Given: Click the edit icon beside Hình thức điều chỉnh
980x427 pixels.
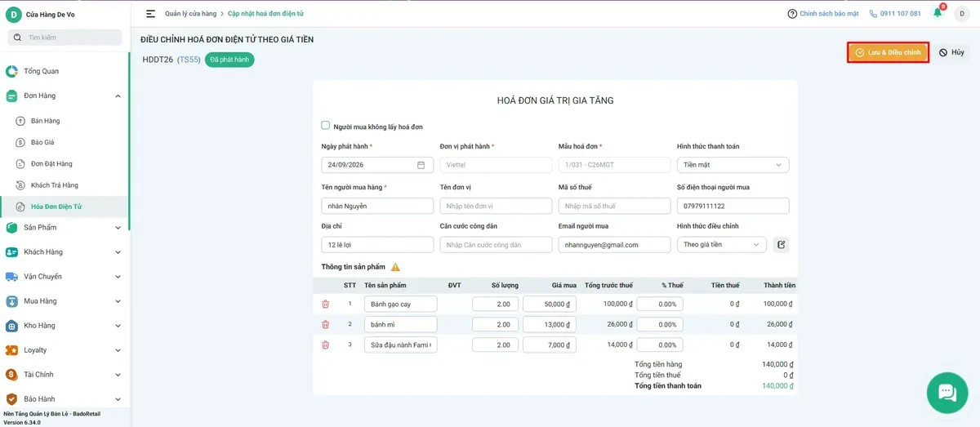Looking at the screenshot, I should pos(781,244).
